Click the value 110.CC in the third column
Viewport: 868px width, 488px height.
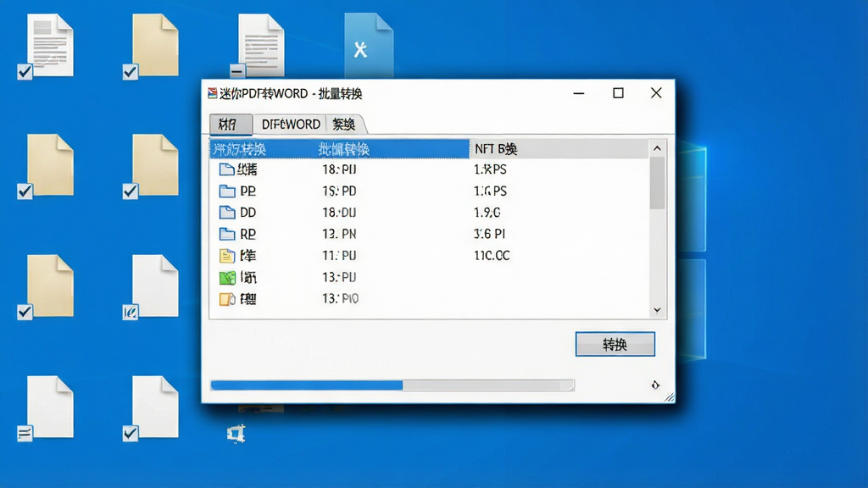point(492,256)
